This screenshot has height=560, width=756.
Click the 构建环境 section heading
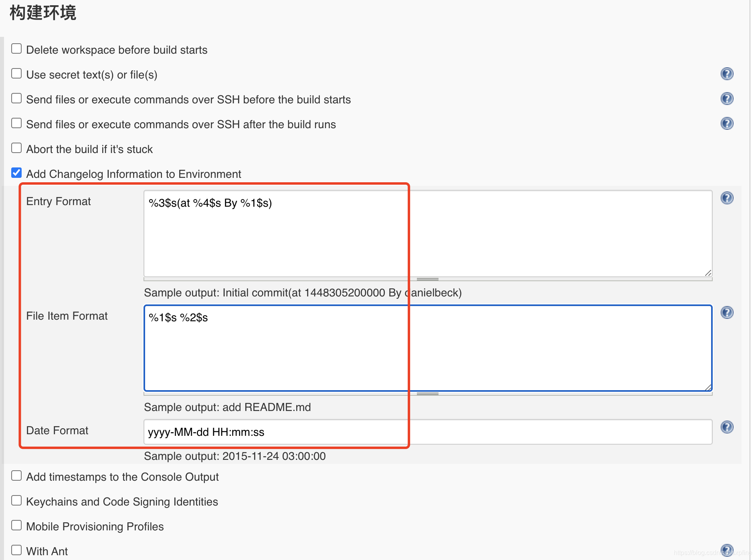pos(43,12)
